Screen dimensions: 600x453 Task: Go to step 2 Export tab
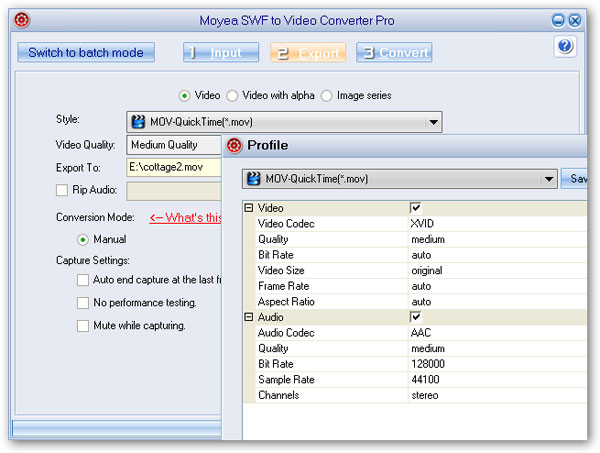point(308,52)
